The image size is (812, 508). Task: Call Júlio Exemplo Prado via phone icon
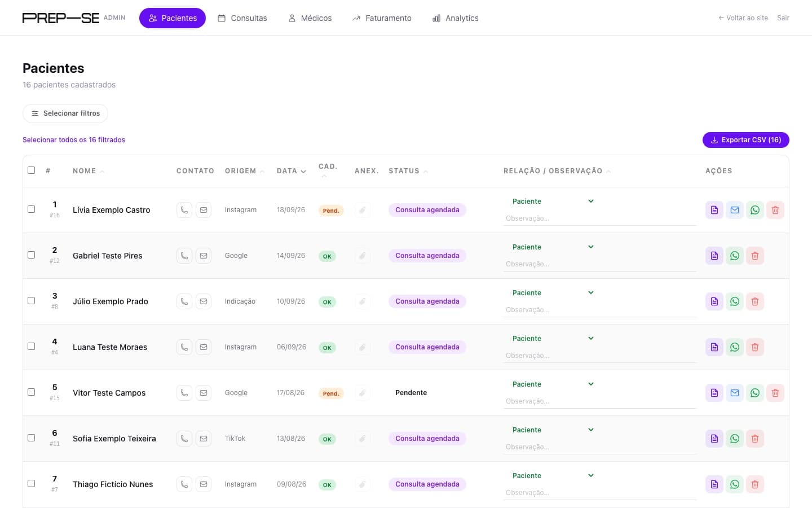click(184, 301)
